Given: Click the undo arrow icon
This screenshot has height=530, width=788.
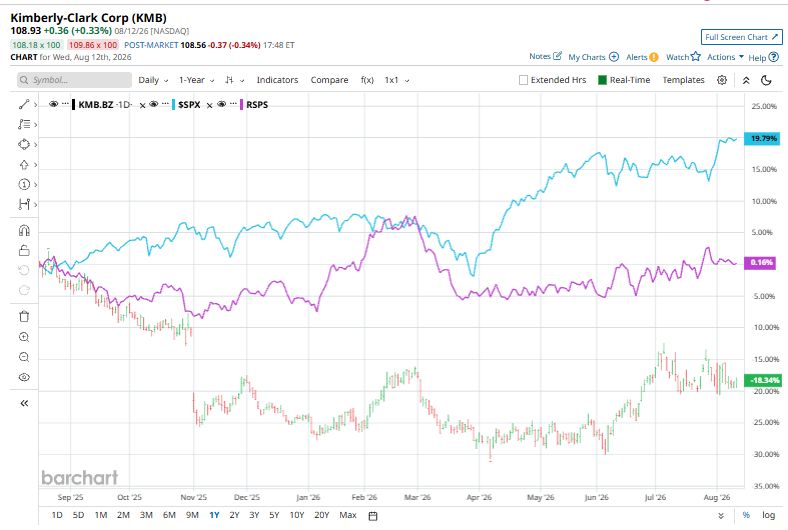Looking at the screenshot, I should tap(24, 270).
